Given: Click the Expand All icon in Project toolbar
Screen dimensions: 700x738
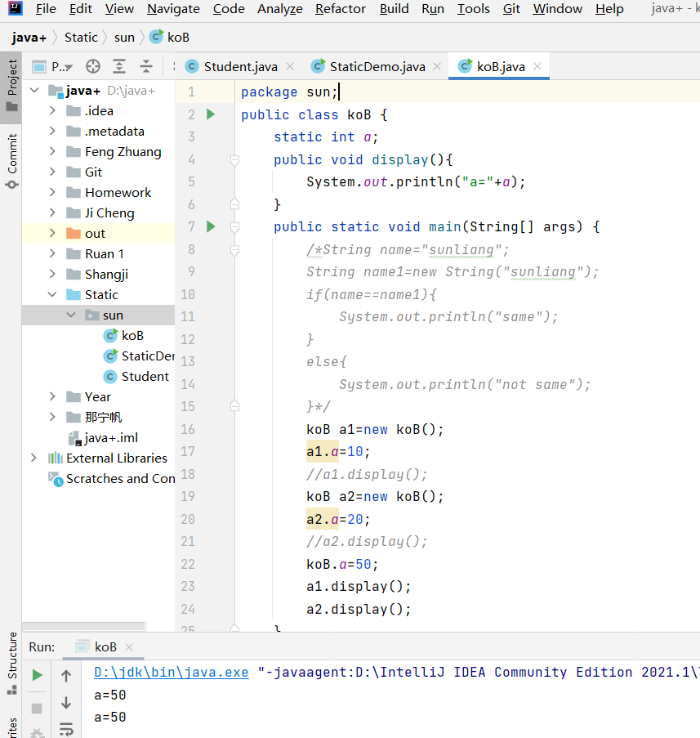Looking at the screenshot, I should tap(119, 67).
